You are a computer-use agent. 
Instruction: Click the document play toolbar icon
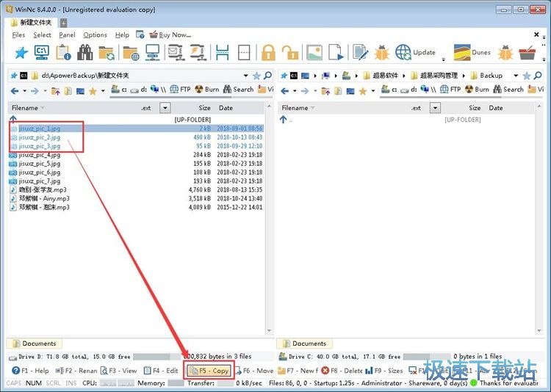click(x=336, y=53)
